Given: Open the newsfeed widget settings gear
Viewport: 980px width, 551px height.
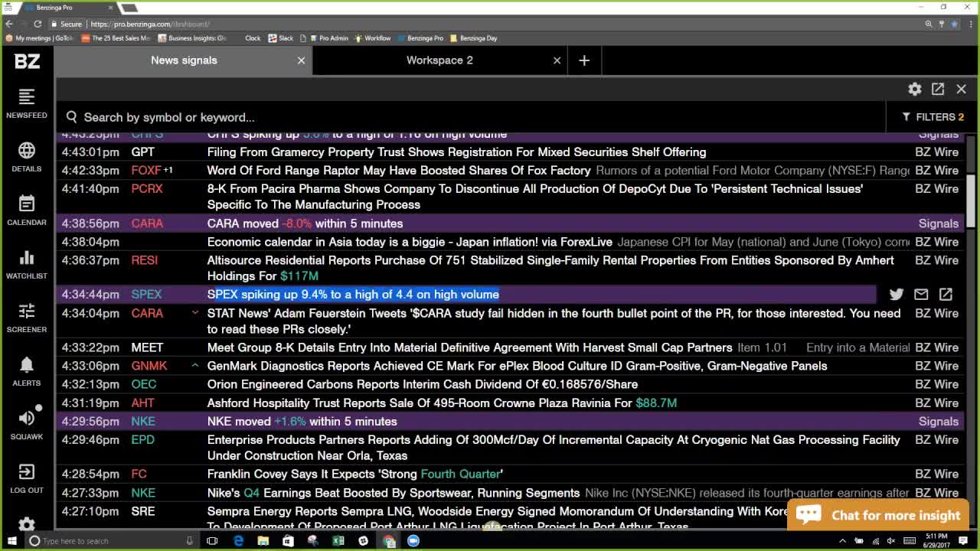Looking at the screenshot, I should [x=915, y=89].
